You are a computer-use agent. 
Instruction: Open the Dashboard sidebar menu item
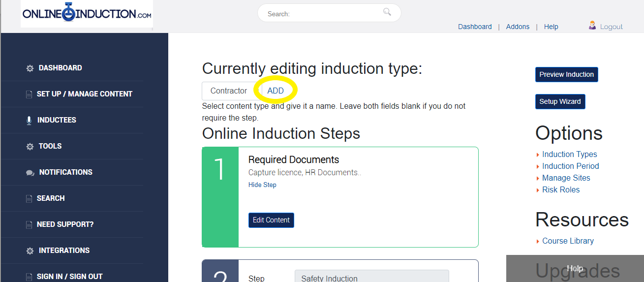click(61, 68)
